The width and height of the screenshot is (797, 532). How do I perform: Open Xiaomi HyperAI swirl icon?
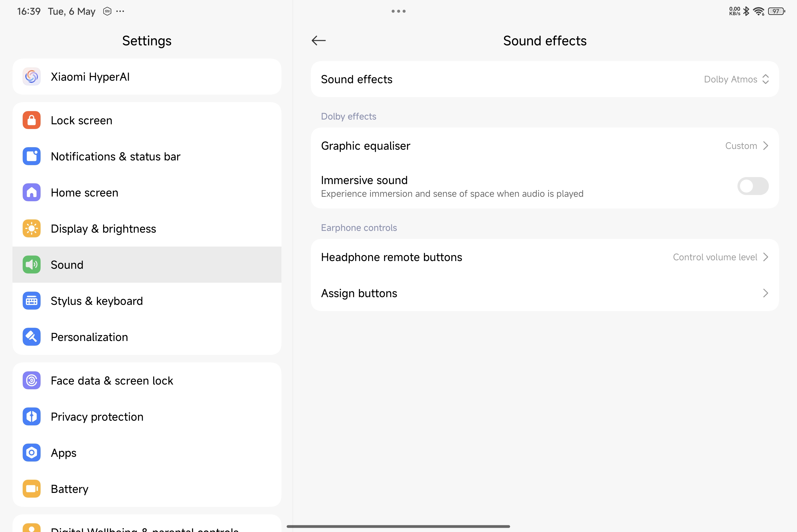(x=32, y=77)
